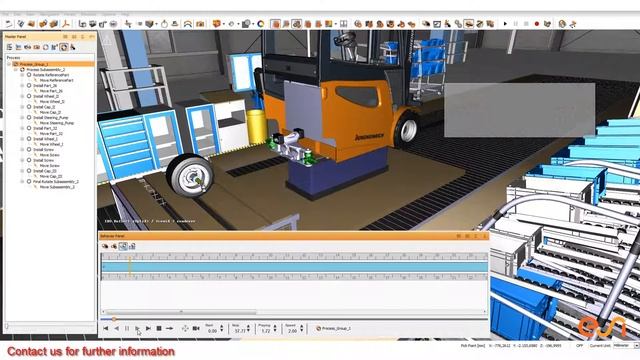The width and height of the screenshot is (640, 360).
Task: Click the video camera icon in playback bar
Action: point(196,328)
